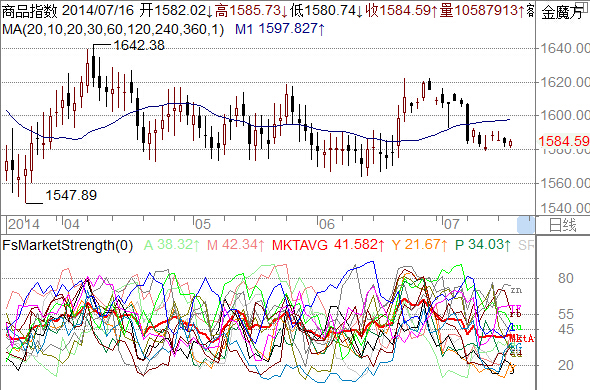Click the open price 1582.02
The image size is (590, 390).
179,11
